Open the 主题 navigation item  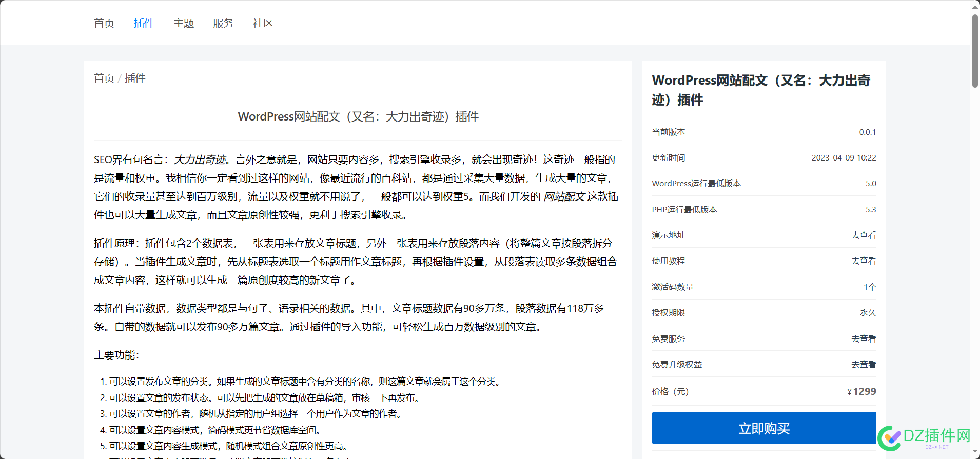coord(184,23)
